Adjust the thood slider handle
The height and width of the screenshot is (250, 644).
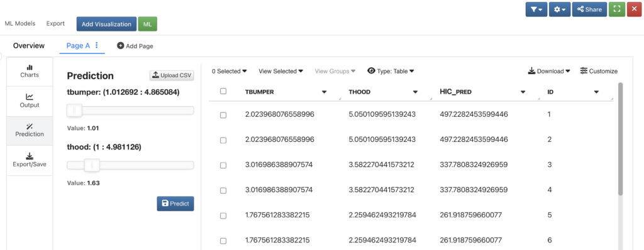click(92, 165)
